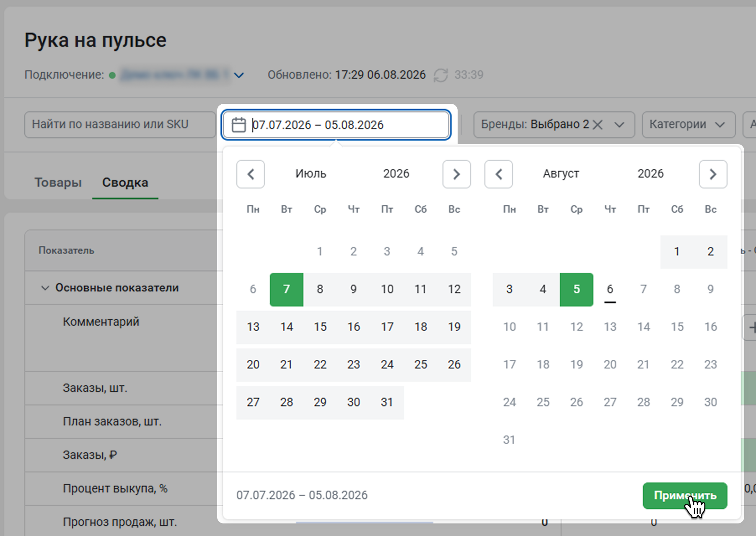
Task: Open the Август month selector
Action: 561,174
